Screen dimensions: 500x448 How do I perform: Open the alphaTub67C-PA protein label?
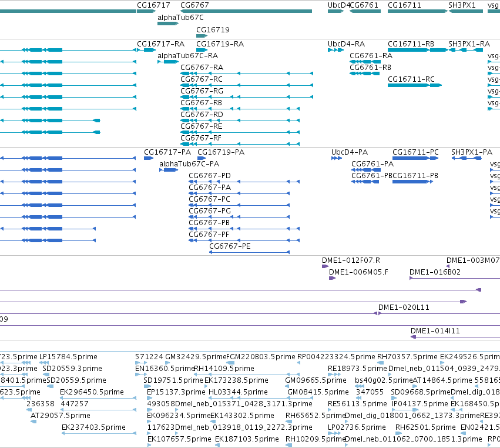[x=189, y=164]
